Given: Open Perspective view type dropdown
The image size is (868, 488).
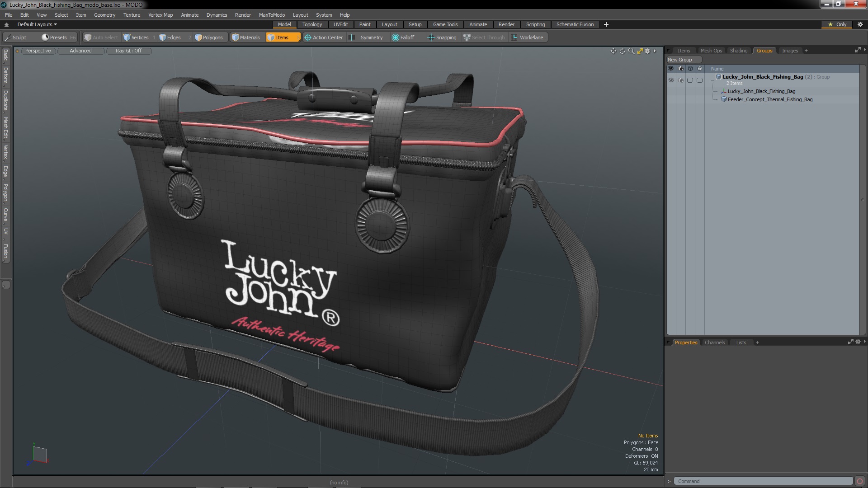Looking at the screenshot, I should click(x=38, y=51).
